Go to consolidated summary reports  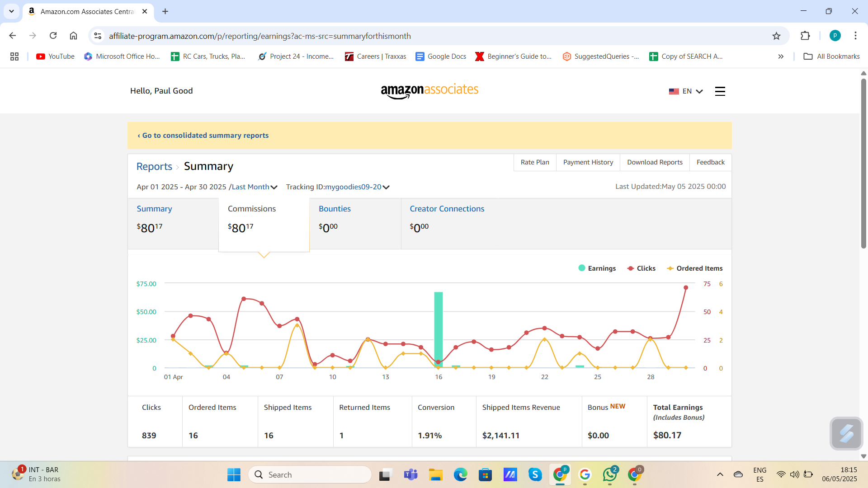(x=203, y=136)
